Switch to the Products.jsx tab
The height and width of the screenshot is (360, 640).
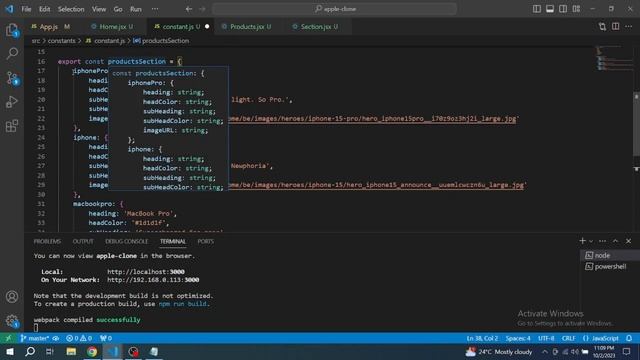click(250, 27)
